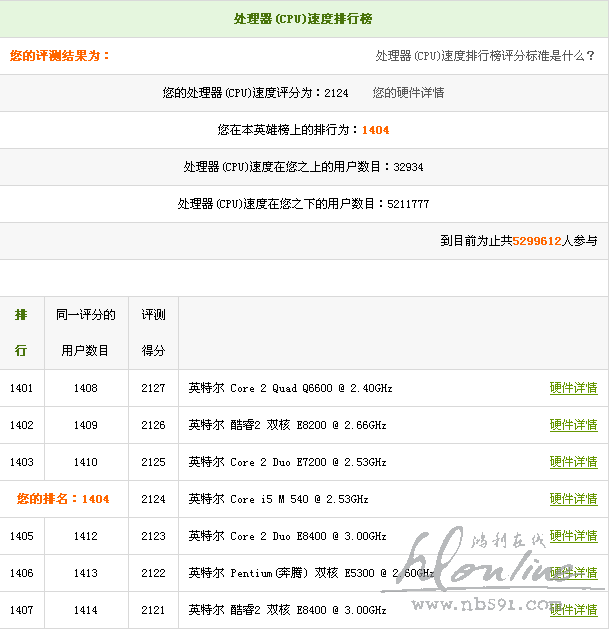Click the 您的硬件详情 link
611x629 pixels.
[408, 93]
